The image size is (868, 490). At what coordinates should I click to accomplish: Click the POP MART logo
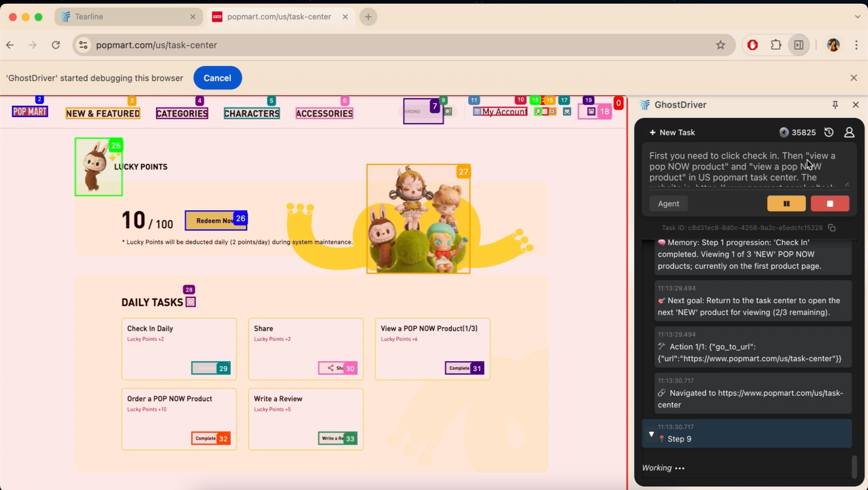pyautogui.click(x=30, y=111)
